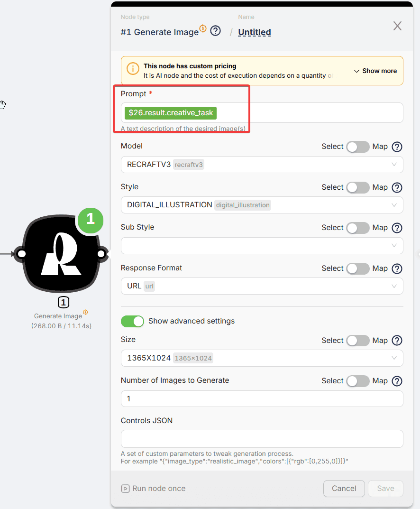This screenshot has height=509, width=420.
Task: Open the Size dropdown showing 1365X1024
Action: tap(262, 358)
